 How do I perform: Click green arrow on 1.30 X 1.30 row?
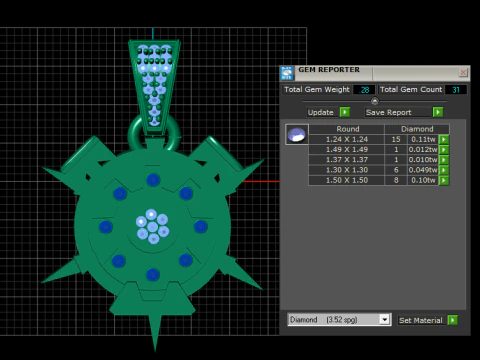444,170
